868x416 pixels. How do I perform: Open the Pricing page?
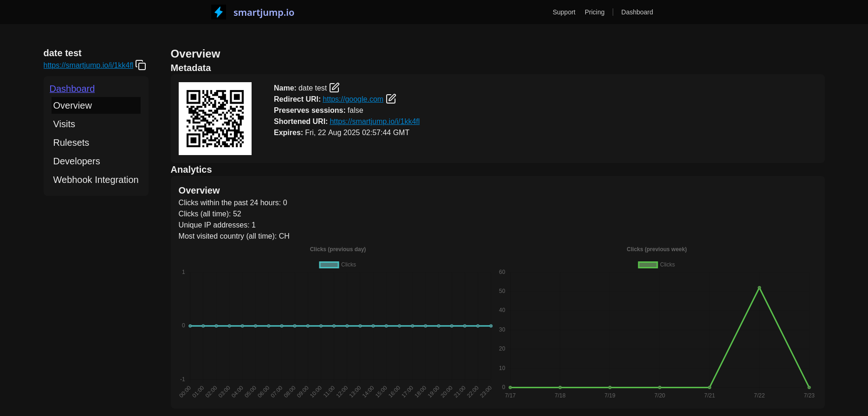coord(595,12)
